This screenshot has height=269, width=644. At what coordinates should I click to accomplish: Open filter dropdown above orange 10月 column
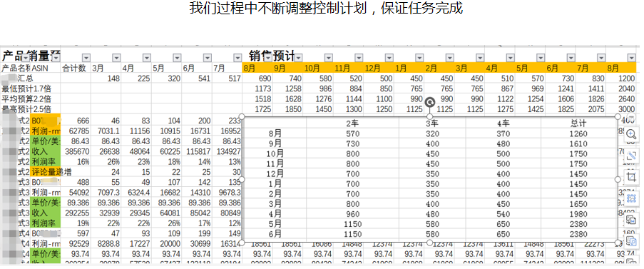(329, 58)
